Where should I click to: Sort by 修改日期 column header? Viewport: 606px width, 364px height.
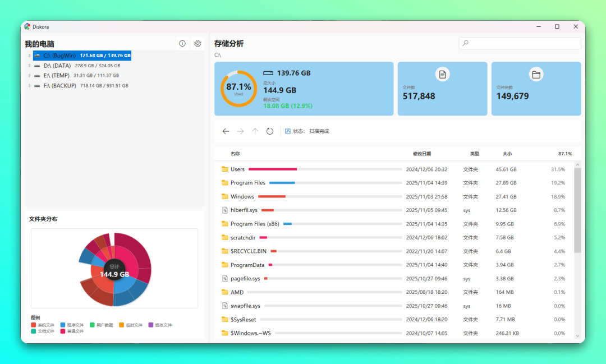(x=422, y=154)
